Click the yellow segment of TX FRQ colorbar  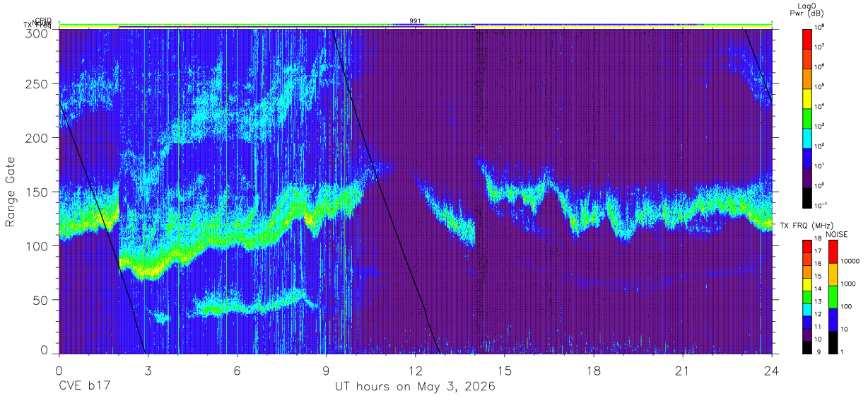[807, 284]
